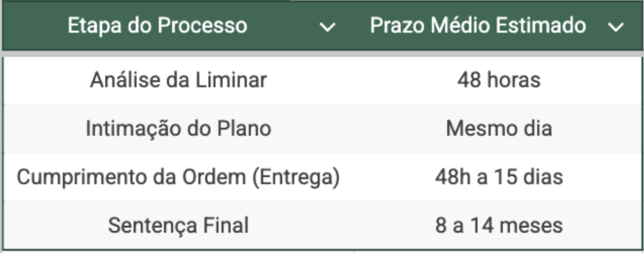Viewport: 644px width, 253px height.
Task: Expand the Prazo Médio Estimado filter chevron
Action: click(x=616, y=28)
